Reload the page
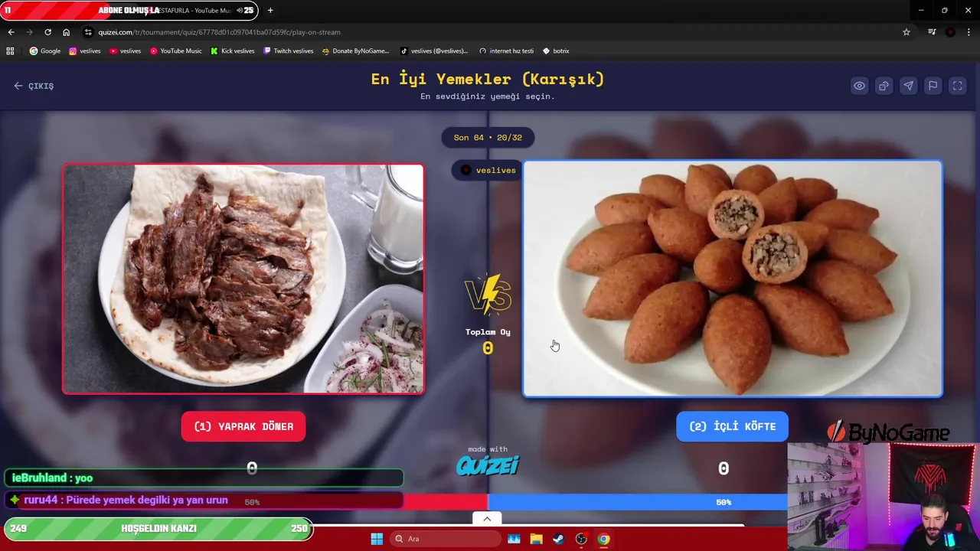 point(47,32)
